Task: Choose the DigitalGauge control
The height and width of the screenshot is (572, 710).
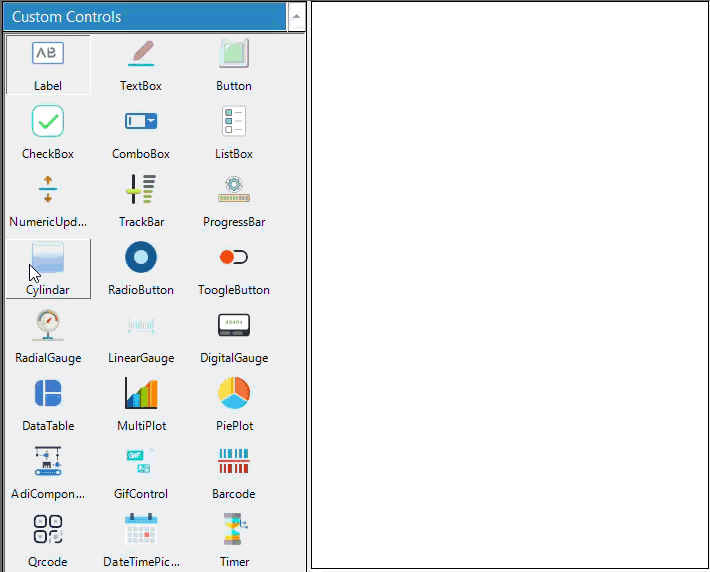Action: pos(234,336)
